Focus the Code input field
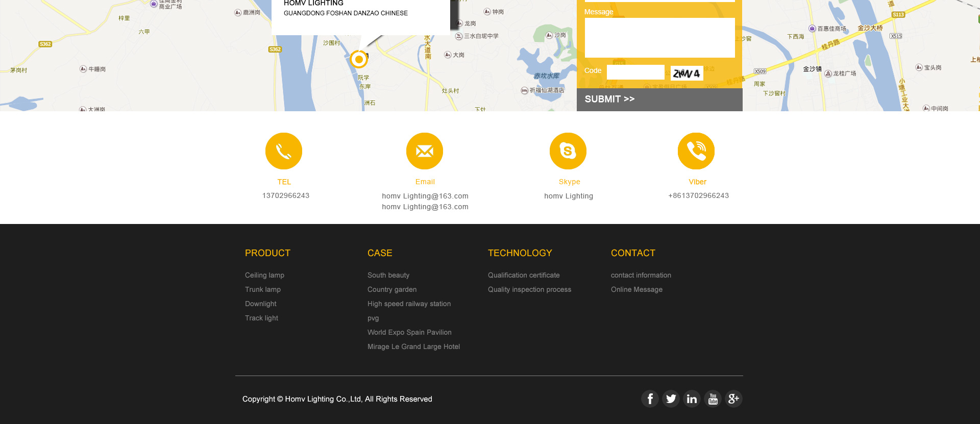 tap(635, 72)
